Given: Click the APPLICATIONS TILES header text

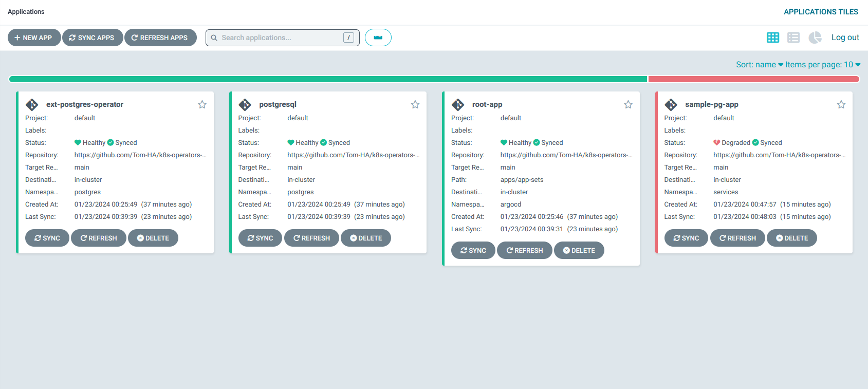Looking at the screenshot, I should click(821, 12).
